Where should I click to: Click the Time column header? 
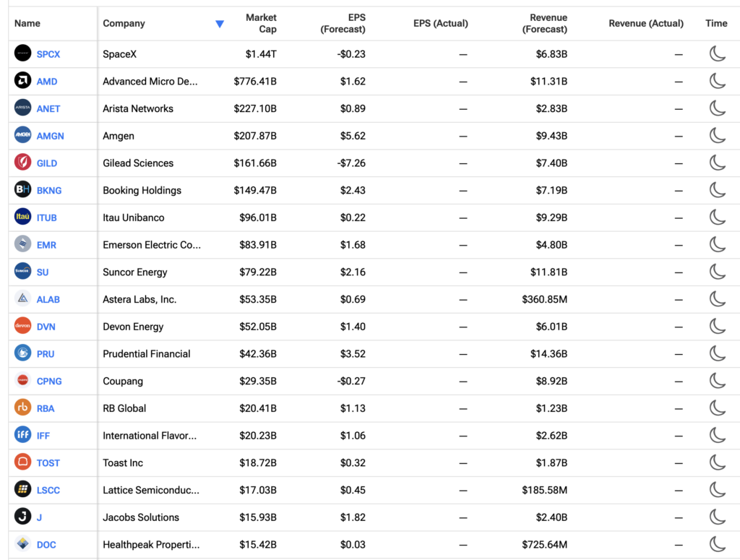tap(716, 23)
